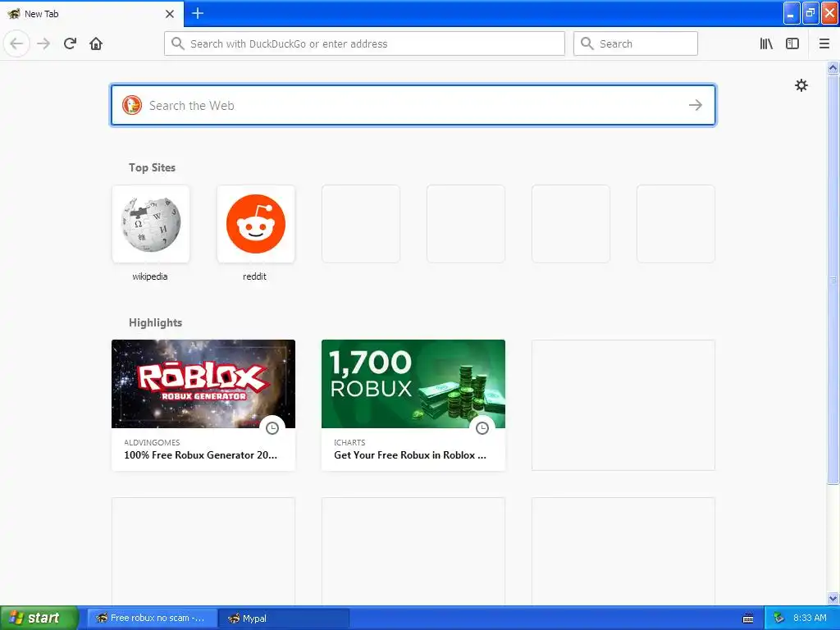Click the 8:33 AM system clock
The width and height of the screenshot is (840, 630).
tap(810, 618)
